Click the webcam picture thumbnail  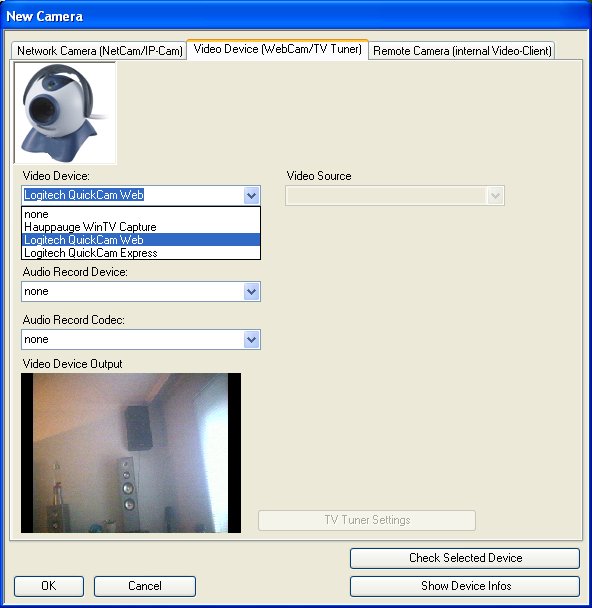coord(65,112)
